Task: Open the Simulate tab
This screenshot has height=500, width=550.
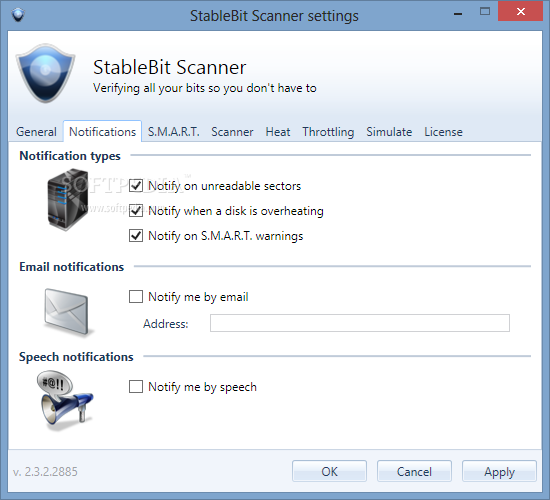Action: click(389, 132)
